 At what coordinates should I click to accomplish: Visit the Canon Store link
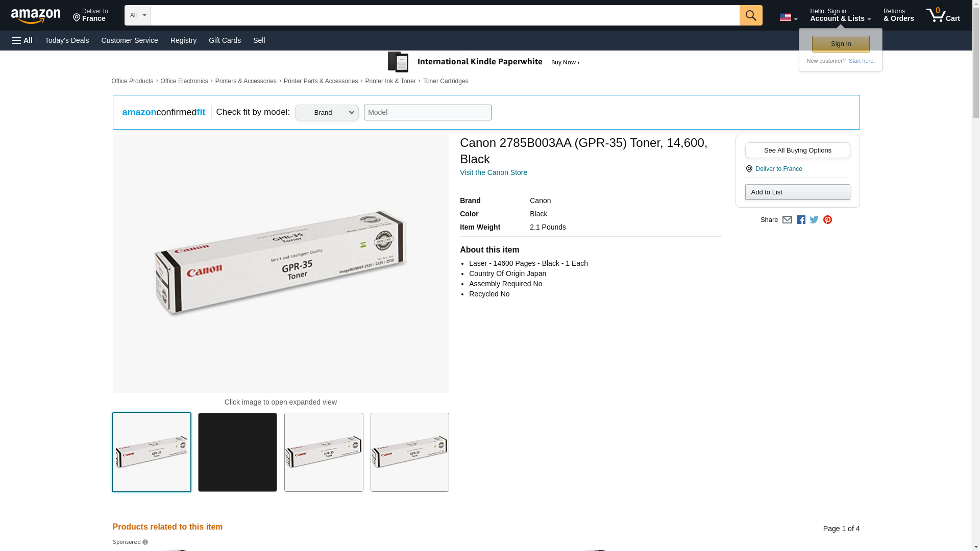click(x=493, y=172)
